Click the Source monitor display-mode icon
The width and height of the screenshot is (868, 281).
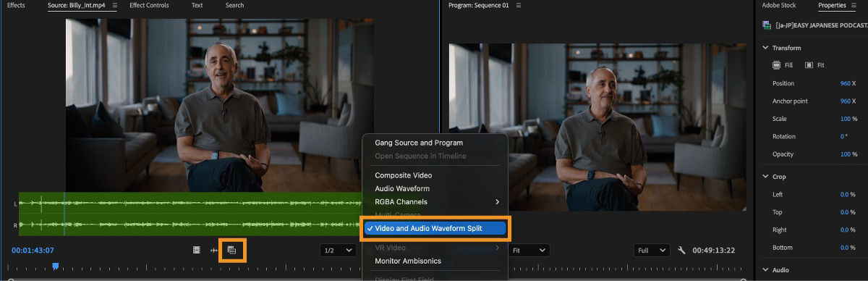coord(232,250)
